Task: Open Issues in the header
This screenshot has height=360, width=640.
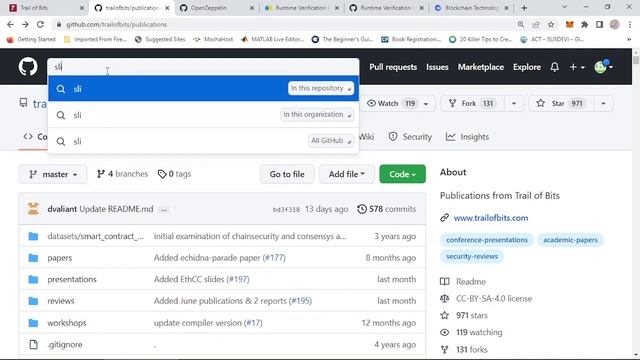Action: (437, 67)
